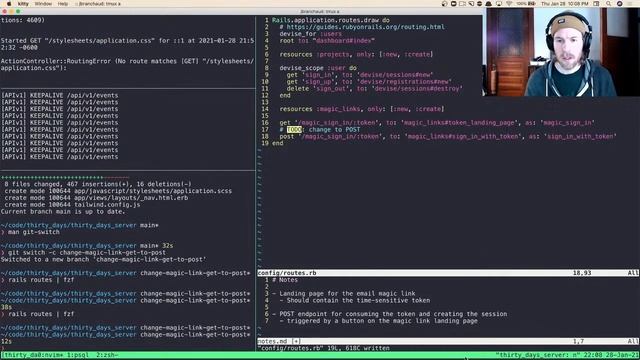Viewport: 640px width, 360px height.
Task: Click the get 'sign_up' route line
Action: click(369, 82)
